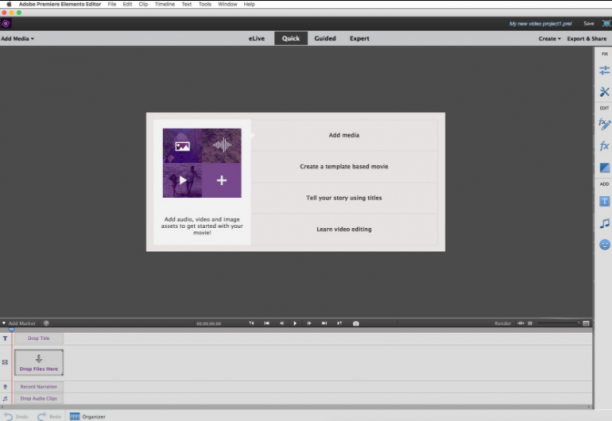Click the blue playhead marker on timeline
Viewport: 612px width, 421px height.
pos(11,330)
